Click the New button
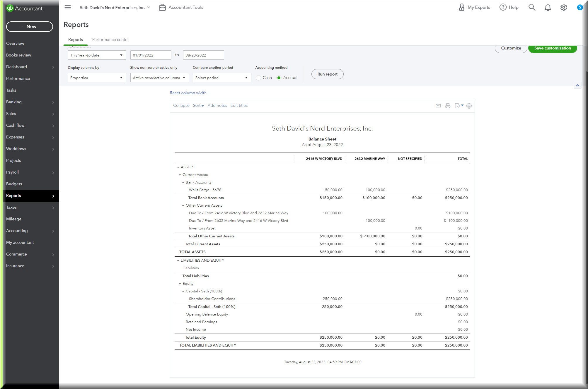The width and height of the screenshot is (588, 389). click(29, 26)
